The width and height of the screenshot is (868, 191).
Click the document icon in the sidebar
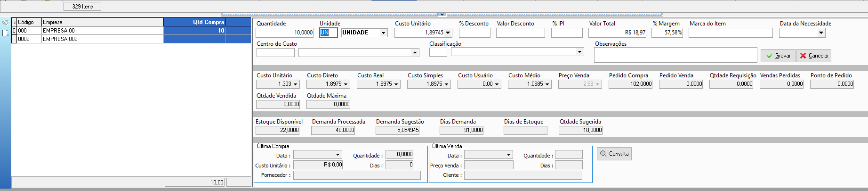[5, 33]
